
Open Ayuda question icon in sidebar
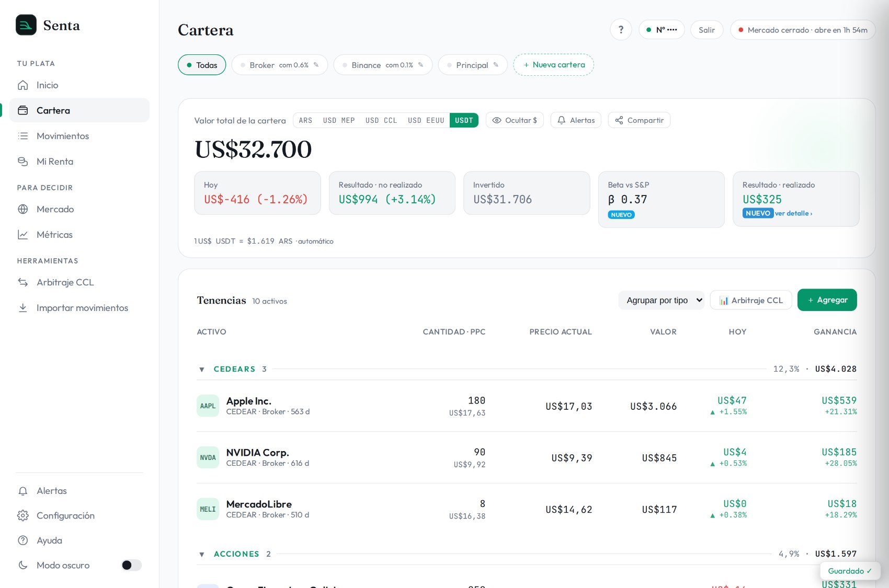click(x=23, y=540)
